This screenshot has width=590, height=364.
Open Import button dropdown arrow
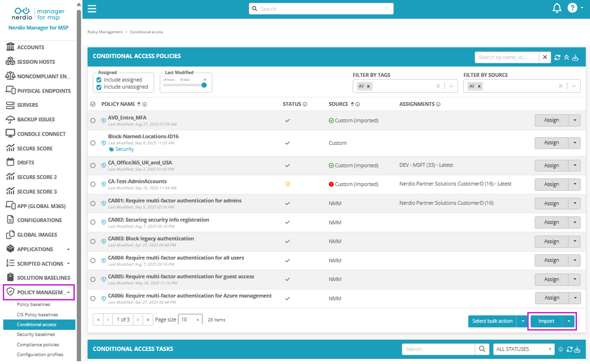pyautogui.click(x=569, y=321)
